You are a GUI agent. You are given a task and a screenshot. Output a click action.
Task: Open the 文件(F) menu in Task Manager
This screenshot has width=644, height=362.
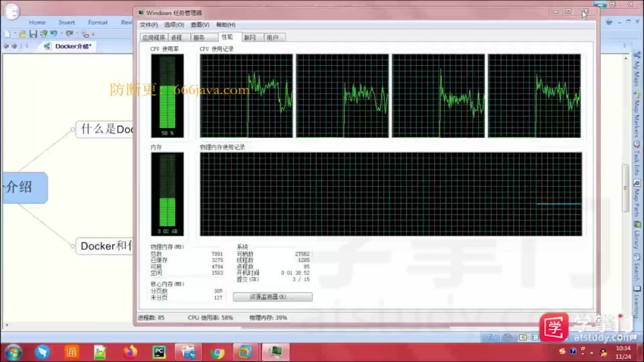coord(148,25)
